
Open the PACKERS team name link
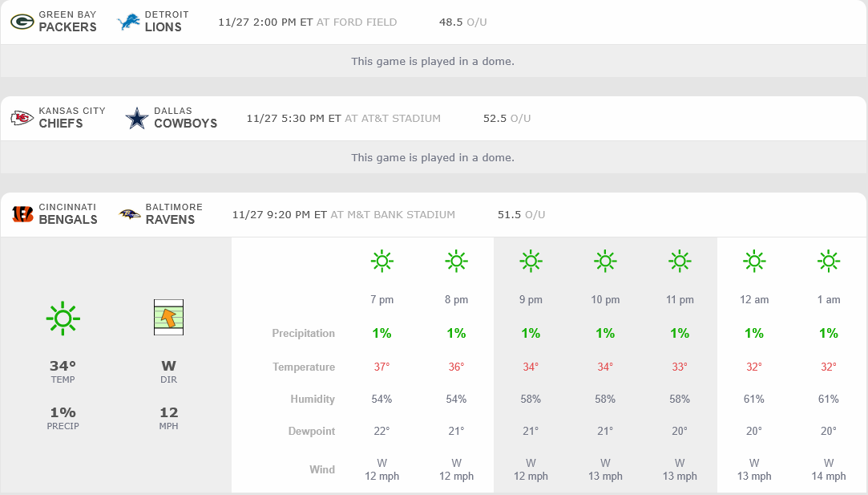click(x=67, y=27)
